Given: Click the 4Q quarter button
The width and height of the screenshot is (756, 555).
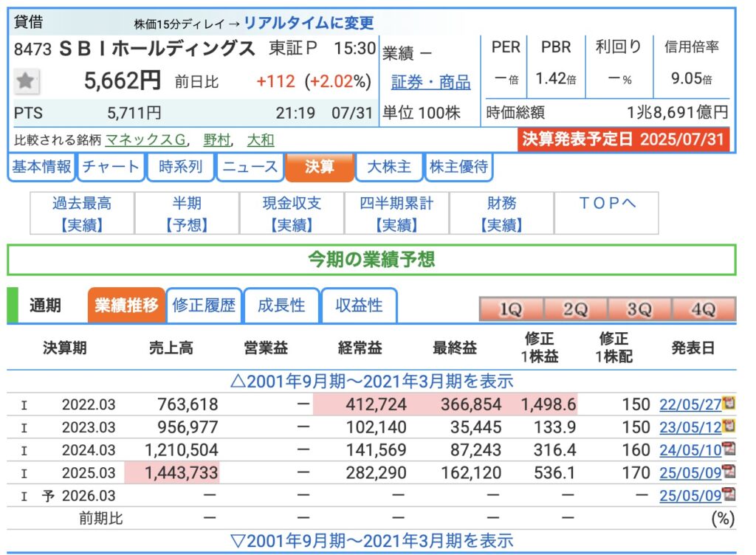Looking at the screenshot, I should (x=704, y=309).
